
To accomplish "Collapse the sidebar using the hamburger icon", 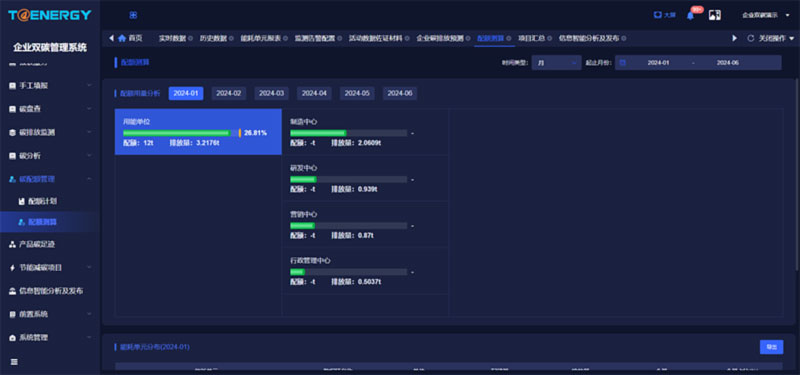I will click(x=14, y=362).
